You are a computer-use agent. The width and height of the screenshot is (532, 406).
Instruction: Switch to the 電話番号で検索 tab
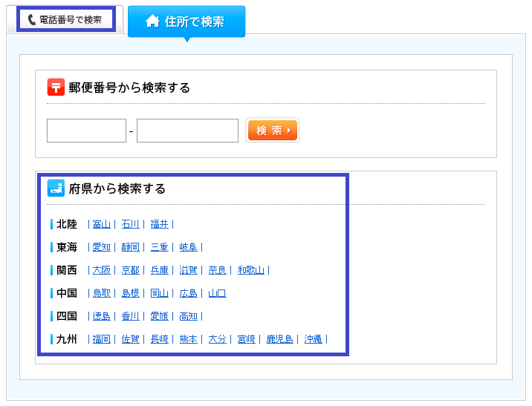(65, 19)
